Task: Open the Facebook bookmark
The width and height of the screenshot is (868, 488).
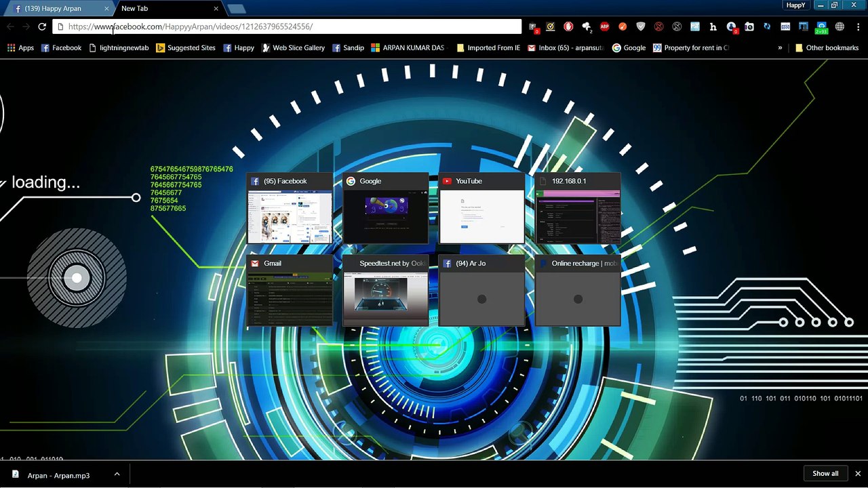Action: [61, 48]
